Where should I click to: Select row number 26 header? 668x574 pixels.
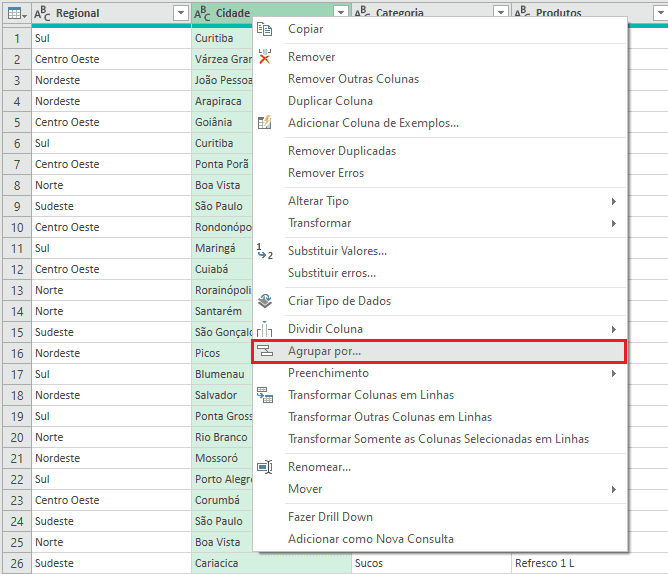click(x=17, y=563)
